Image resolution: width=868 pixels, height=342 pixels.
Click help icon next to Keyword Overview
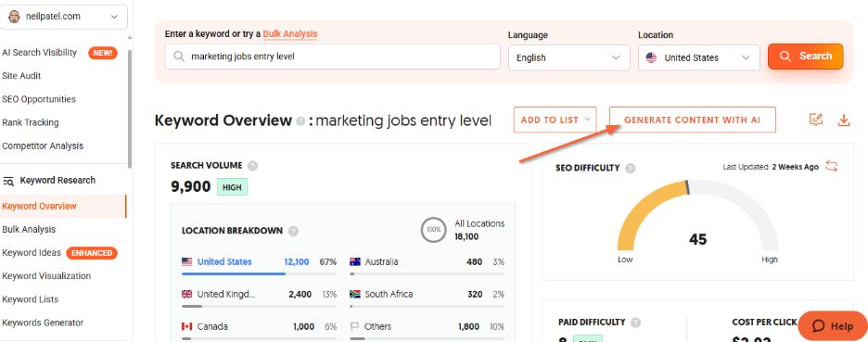(300, 121)
